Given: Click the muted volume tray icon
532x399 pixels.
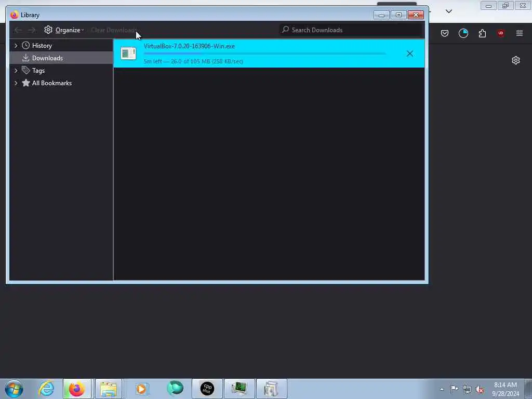Looking at the screenshot, I should point(480,389).
